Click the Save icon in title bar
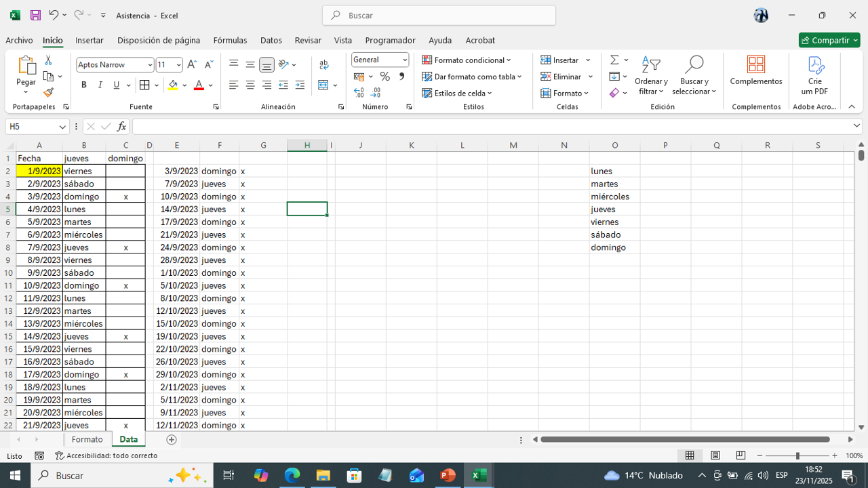The height and width of the screenshot is (488, 868). tap(35, 15)
